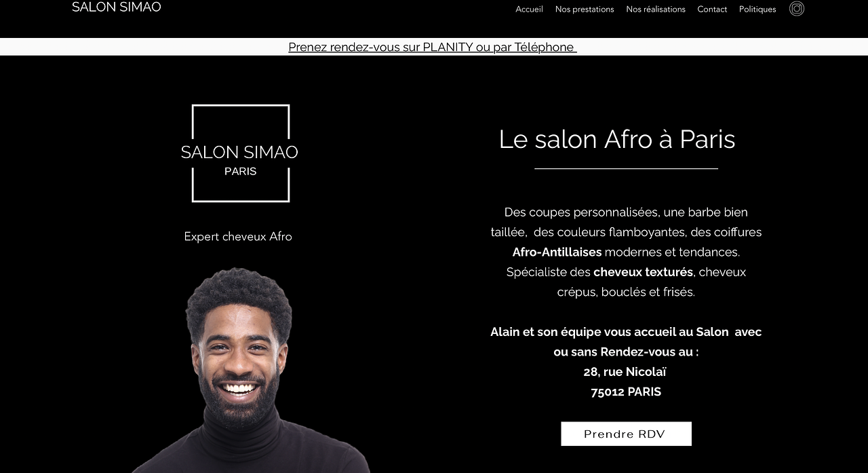Click the bold 'cheveux texturés' text
Image resolution: width=868 pixels, height=473 pixels.
(643, 272)
